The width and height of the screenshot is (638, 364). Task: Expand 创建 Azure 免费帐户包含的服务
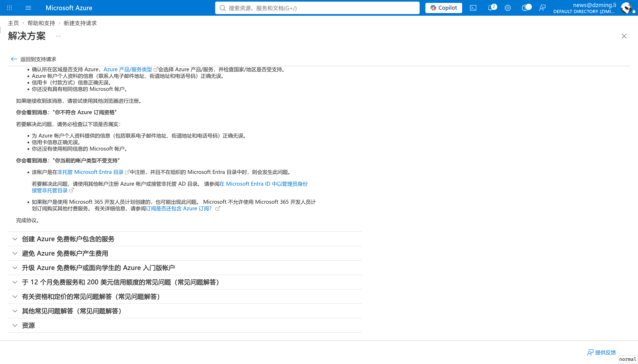pyautogui.click(x=185, y=239)
